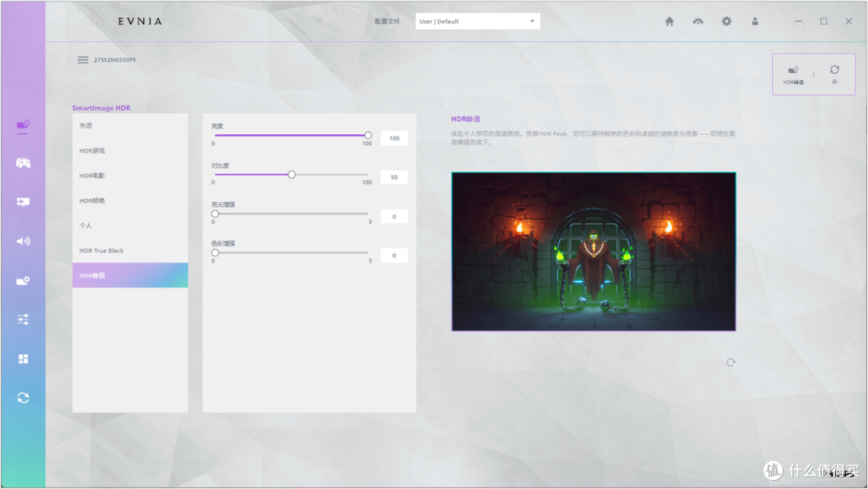Click the refresh 开 icon in top-right box

tap(834, 74)
